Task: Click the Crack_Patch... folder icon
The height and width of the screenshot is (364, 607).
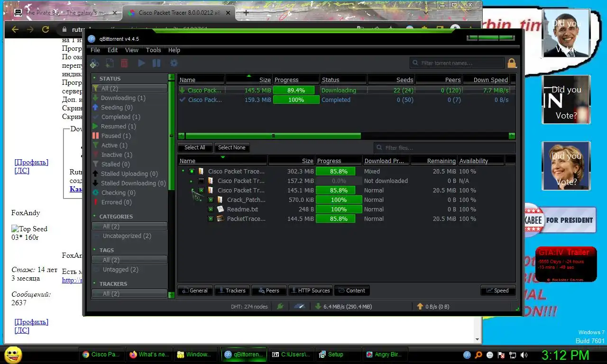Action: [x=221, y=200]
